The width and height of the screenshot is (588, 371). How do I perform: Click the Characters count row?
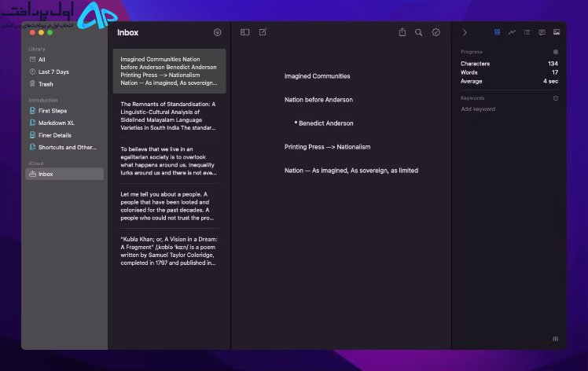point(509,64)
